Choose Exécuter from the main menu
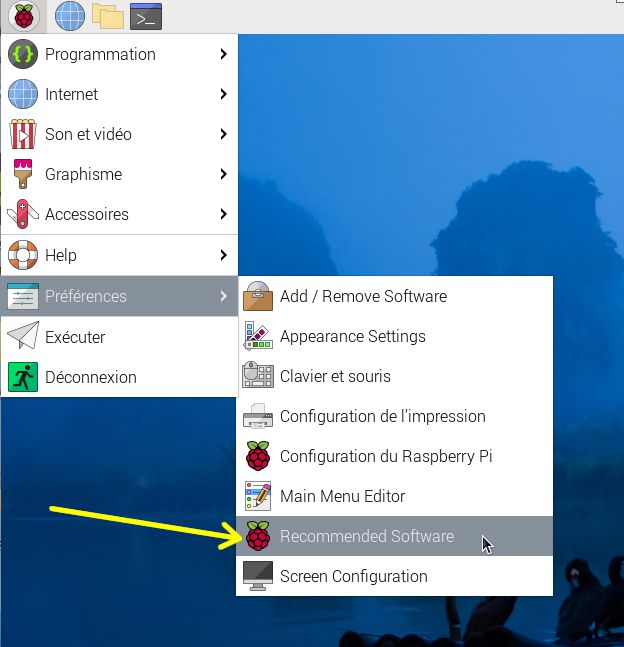The width and height of the screenshot is (624, 647). pyautogui.click(x=120, y=337)
